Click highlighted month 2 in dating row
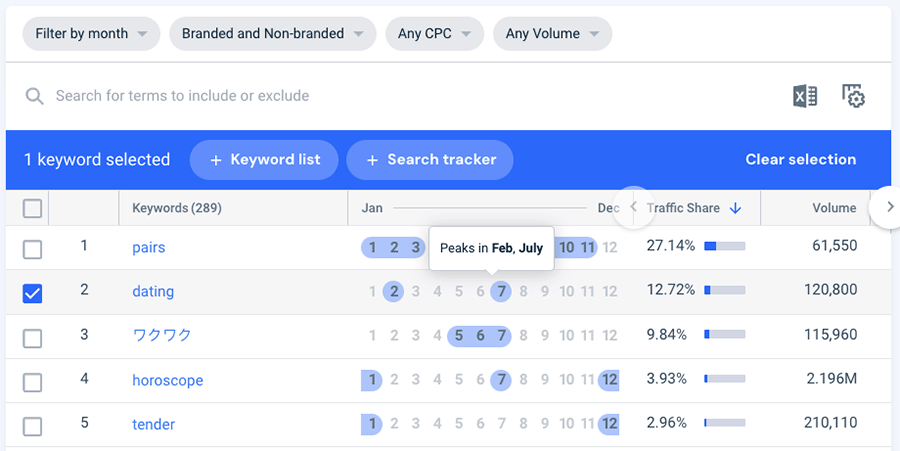 [394, 291]
